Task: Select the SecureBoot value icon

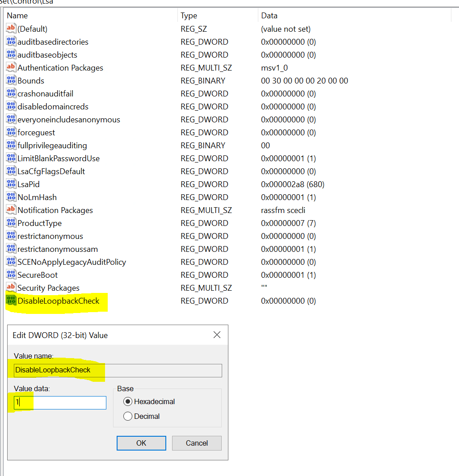Action: coord(11,275)
